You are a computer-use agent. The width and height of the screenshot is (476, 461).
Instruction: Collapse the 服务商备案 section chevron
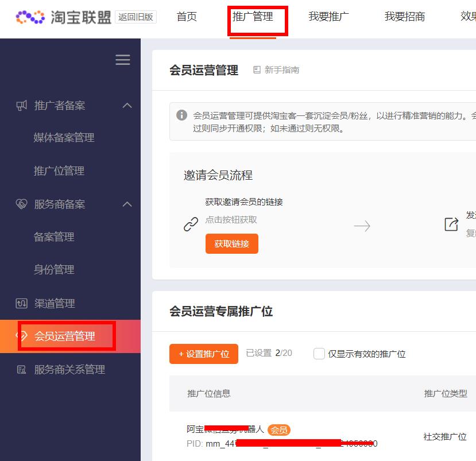[x=127, y=204]
